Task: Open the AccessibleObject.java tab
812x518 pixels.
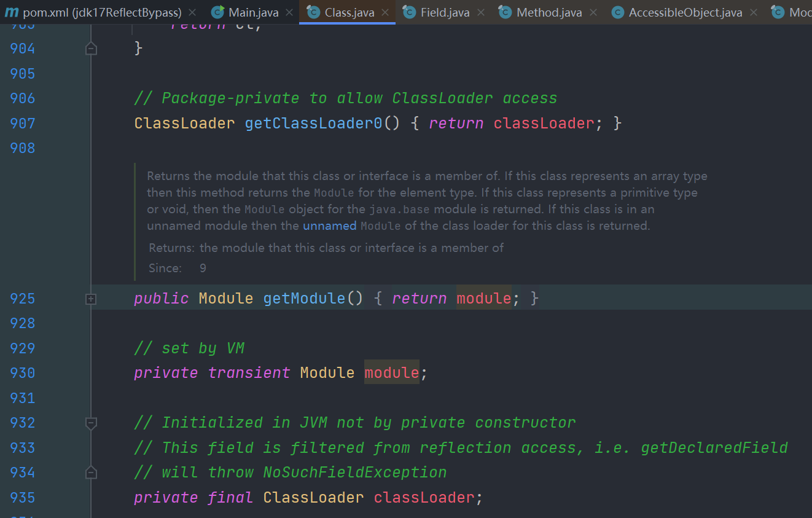Action: pyautogui.click(x=685, y=12)
